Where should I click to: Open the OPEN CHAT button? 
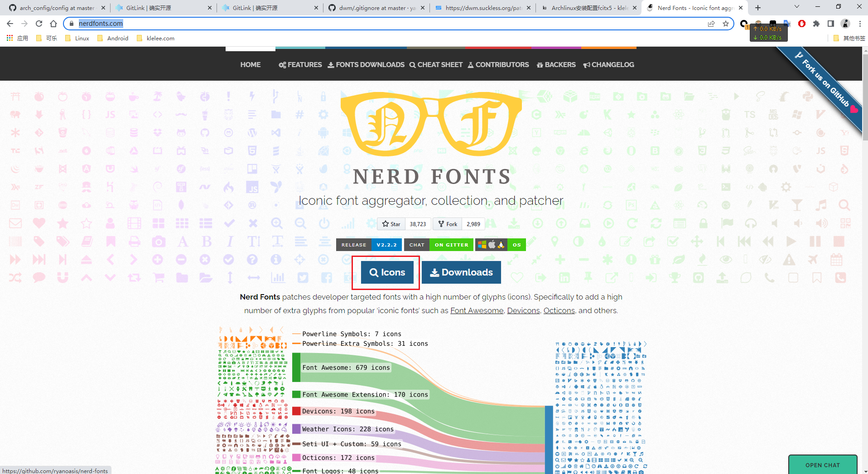click(x=823, y=465)
